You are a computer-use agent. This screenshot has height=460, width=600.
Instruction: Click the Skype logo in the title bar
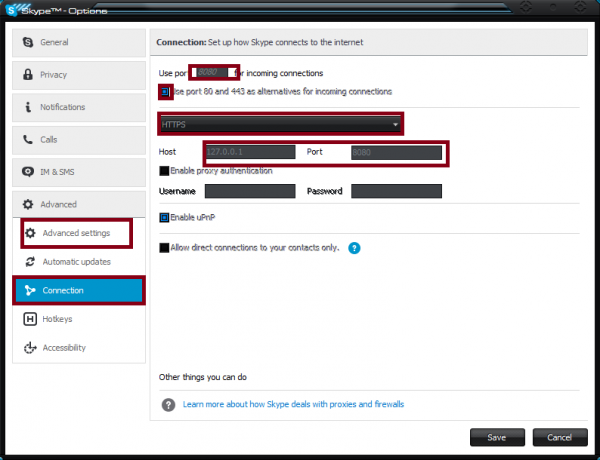[11, 10]
